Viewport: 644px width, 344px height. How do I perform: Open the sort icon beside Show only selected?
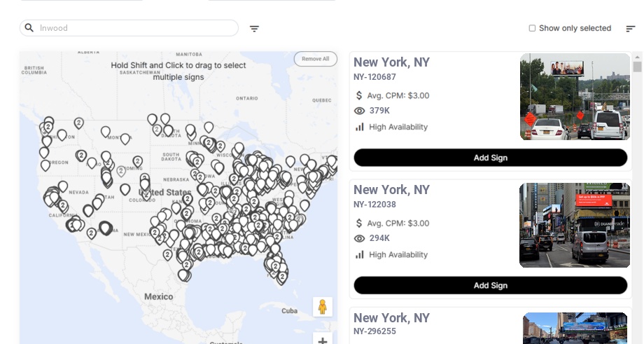(631, 28)
